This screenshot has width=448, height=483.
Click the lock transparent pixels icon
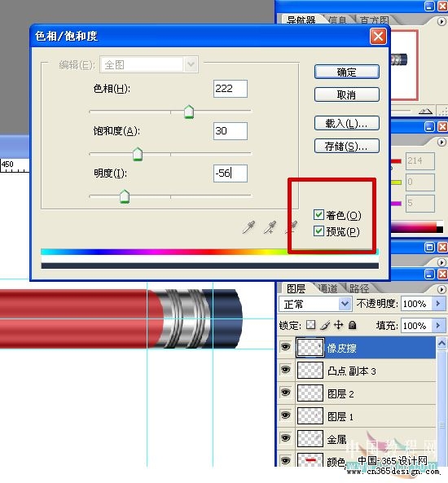pyautogui.click(x=310, y=325)
